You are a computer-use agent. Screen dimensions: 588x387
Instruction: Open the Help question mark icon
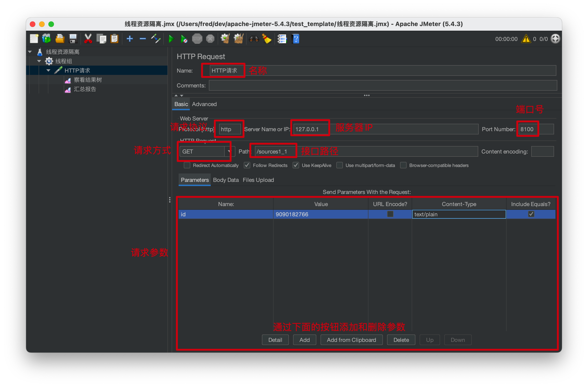(x=295, y=39)
